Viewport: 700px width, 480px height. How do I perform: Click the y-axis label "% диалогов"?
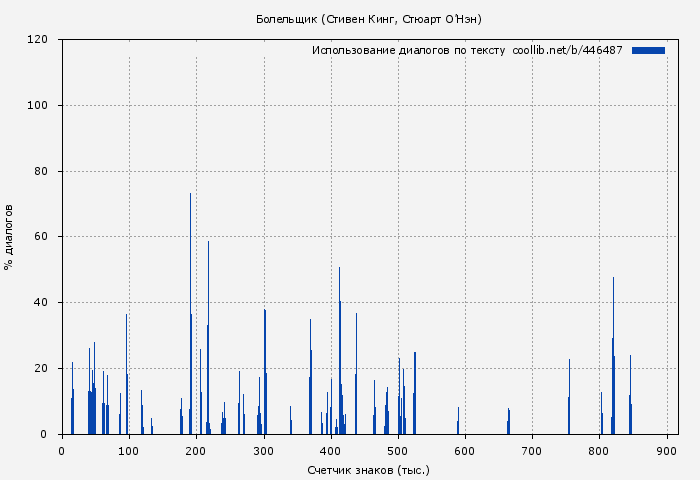tap(10, 237)
